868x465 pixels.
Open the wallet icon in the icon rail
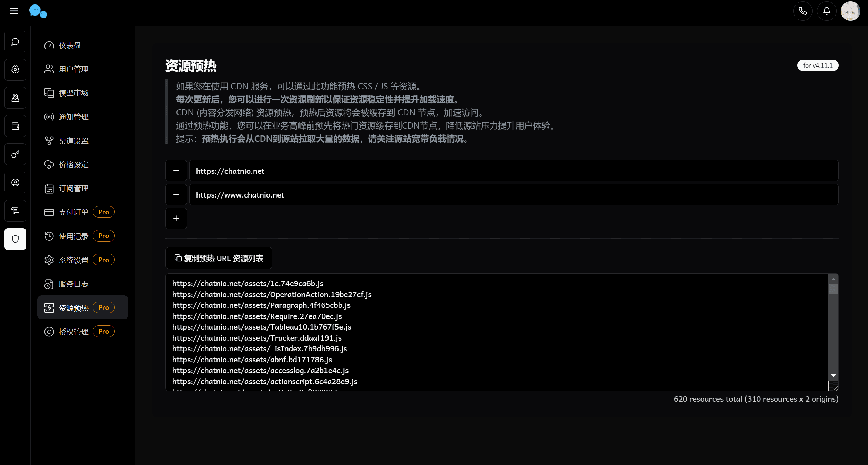point(15,126)
